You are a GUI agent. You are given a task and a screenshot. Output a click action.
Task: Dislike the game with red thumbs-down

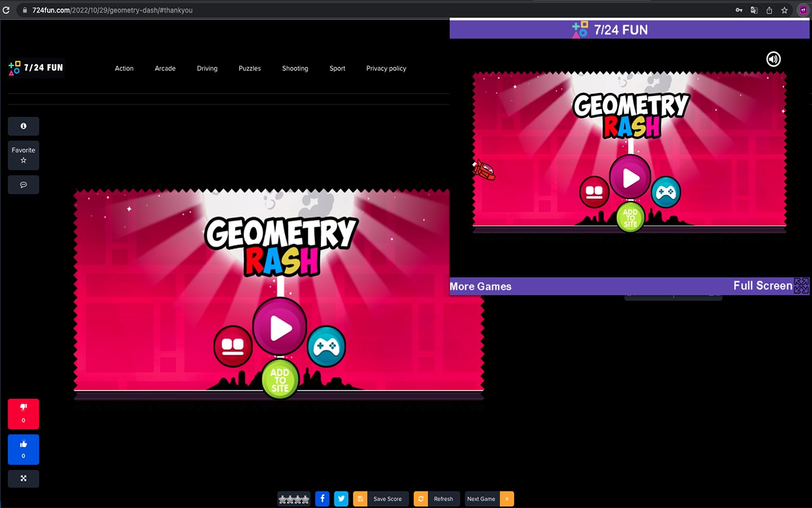pyautogui.click(x=23, y=414)
